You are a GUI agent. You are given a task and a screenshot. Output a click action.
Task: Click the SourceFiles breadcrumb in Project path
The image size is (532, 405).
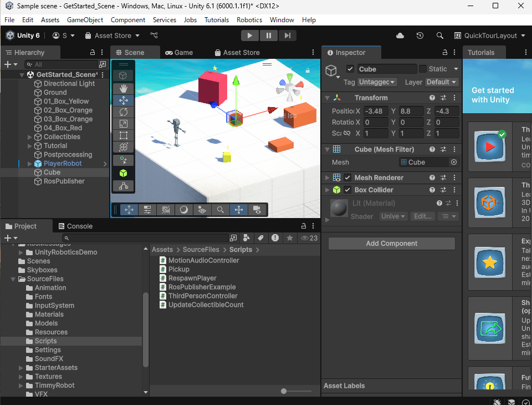coord(201,250)
